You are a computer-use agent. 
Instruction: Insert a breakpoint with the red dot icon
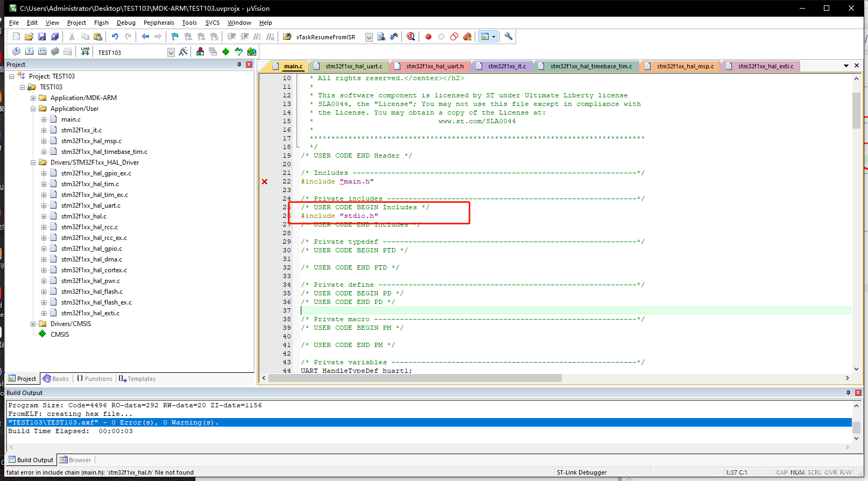click(x=428, y=37)
